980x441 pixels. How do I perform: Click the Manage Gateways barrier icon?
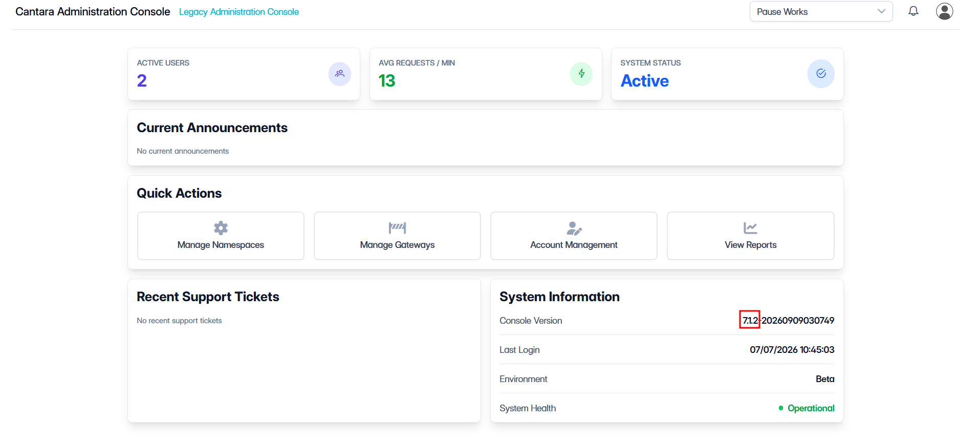[397, 228]
